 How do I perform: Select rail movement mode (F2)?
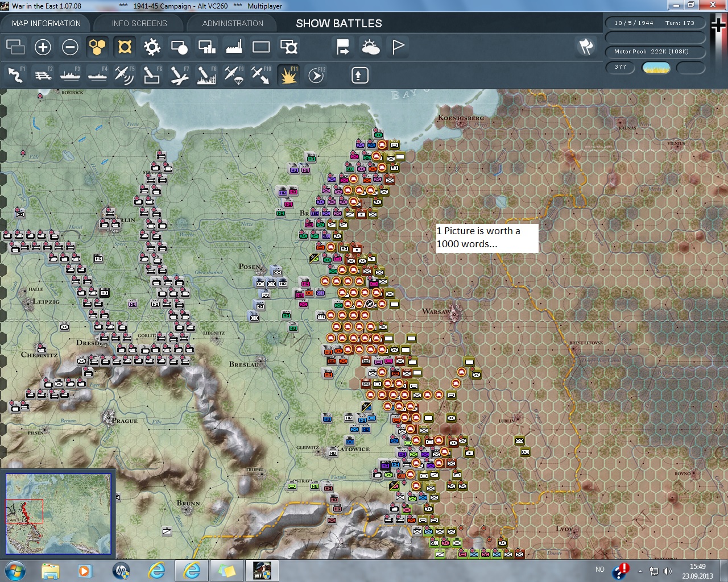43,75
